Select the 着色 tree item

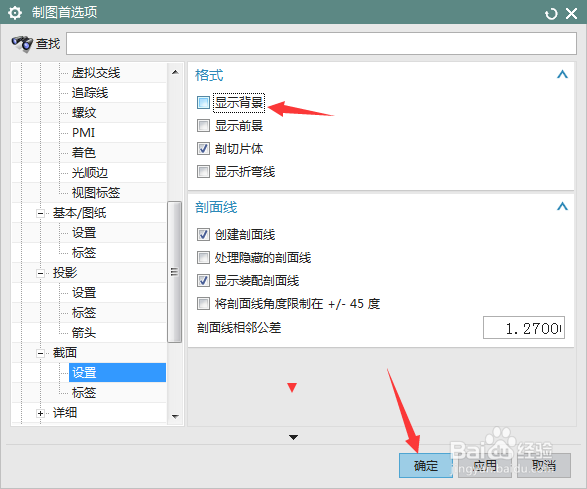pyautogui.click(x=84, y=152)
